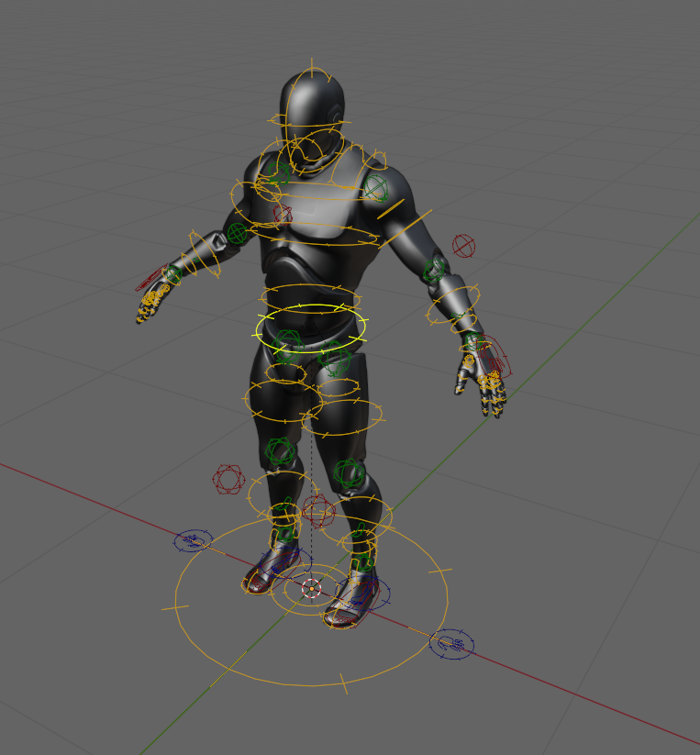700x755 pixels.
Task: Select the green knee control on character's right leg
Action: [280, 451]
